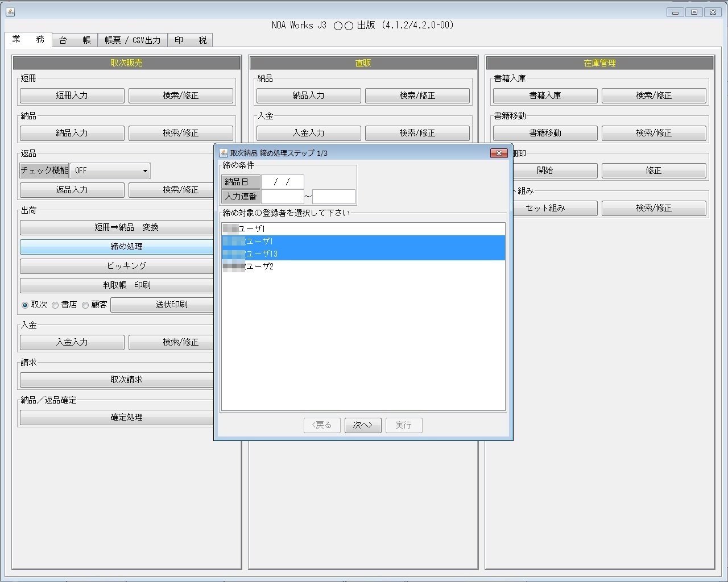Image resolution: width=728 pixels, height=582 pixels.
Task: Click the Java icon on the dialog title bar
Action: (x=222, y=152)
